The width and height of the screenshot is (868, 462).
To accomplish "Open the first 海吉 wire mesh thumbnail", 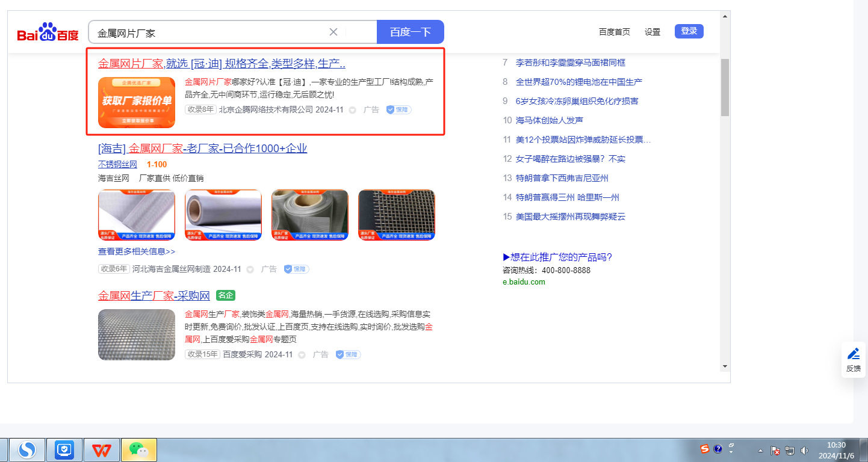I will [137, 215].
